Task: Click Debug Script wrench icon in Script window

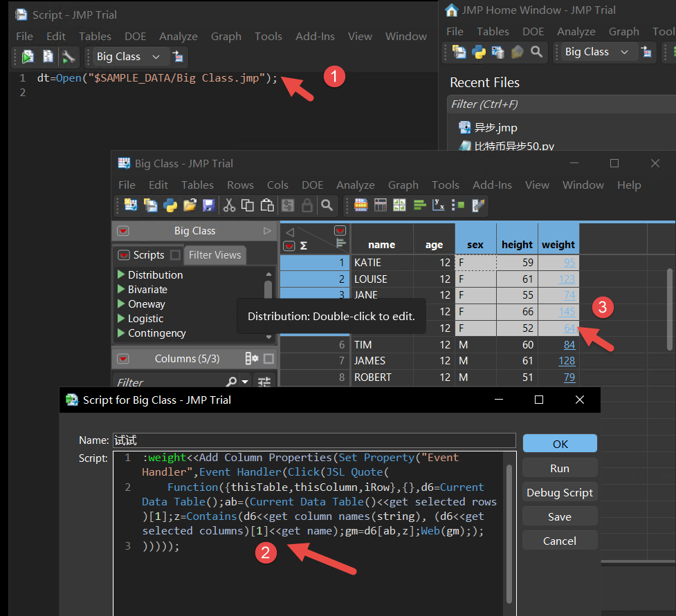Action: click(68, 57)
